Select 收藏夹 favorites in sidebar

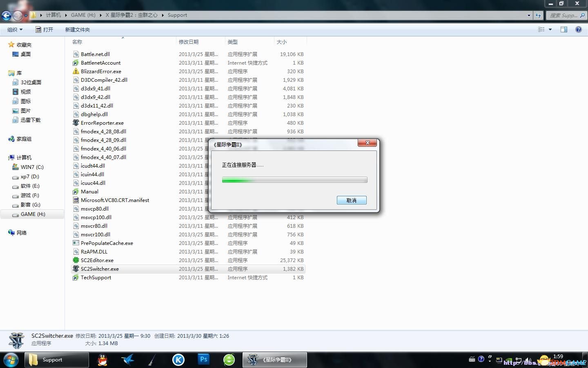coord(24,45)
